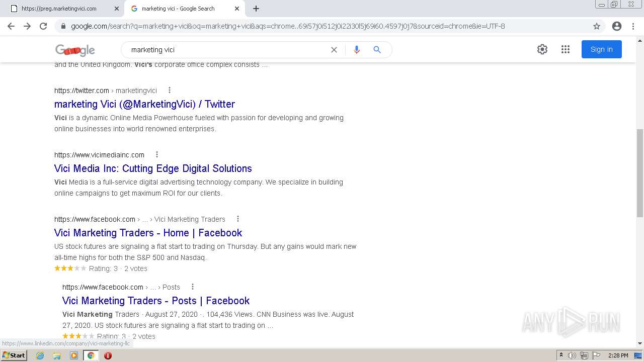Screen dimensions: 644x362
Task: Open Vici Marketing Traders - Posts Facebook result
Action: (x=156, y=301)
